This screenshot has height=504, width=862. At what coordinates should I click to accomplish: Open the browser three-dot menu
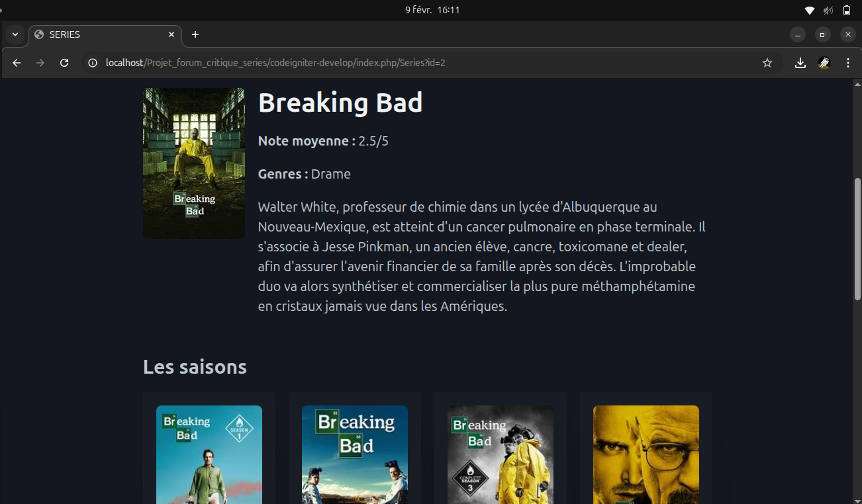pyautogui.click(x=848, y=63)
